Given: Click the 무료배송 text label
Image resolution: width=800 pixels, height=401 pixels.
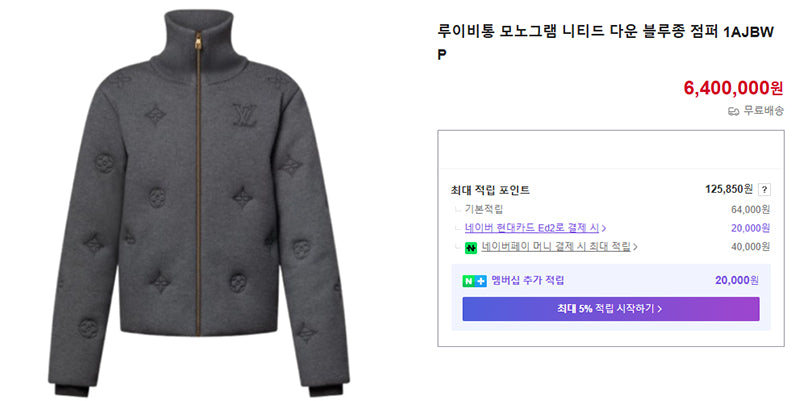Looking at the screenshot, I should [763, 110].
